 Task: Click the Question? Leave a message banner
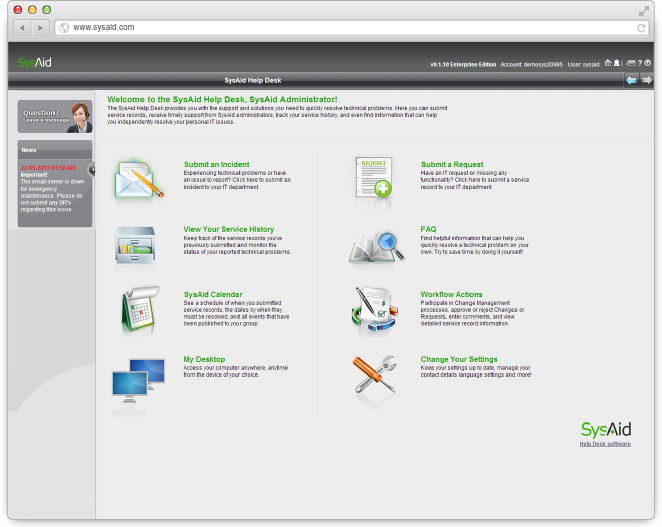pyautogui.click(x=55, y=116)
